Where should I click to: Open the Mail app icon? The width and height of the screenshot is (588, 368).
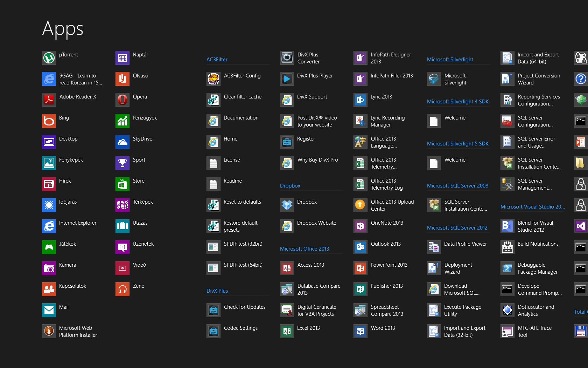[49, 310]
